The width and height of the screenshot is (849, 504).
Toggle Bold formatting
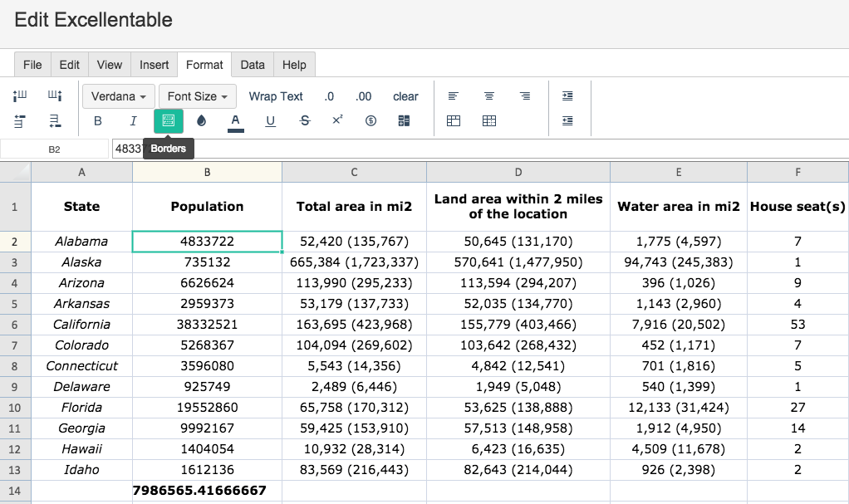98,121
